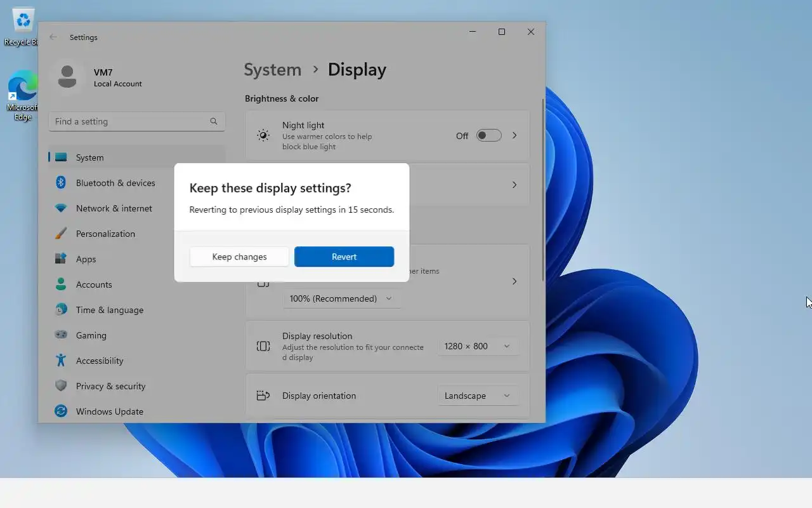Click the Bluetooth icon in sidebar

(61, 183)
